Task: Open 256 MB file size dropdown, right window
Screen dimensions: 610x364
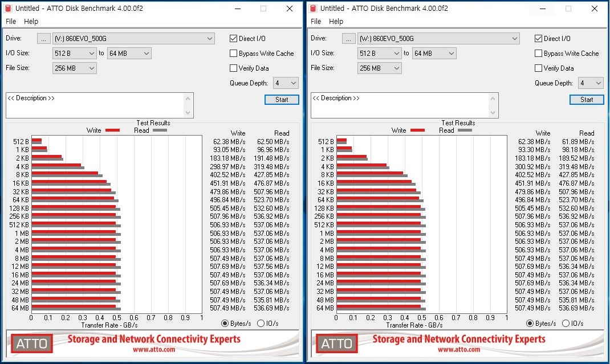Action: pyautogui.click(x=379, y=68)
